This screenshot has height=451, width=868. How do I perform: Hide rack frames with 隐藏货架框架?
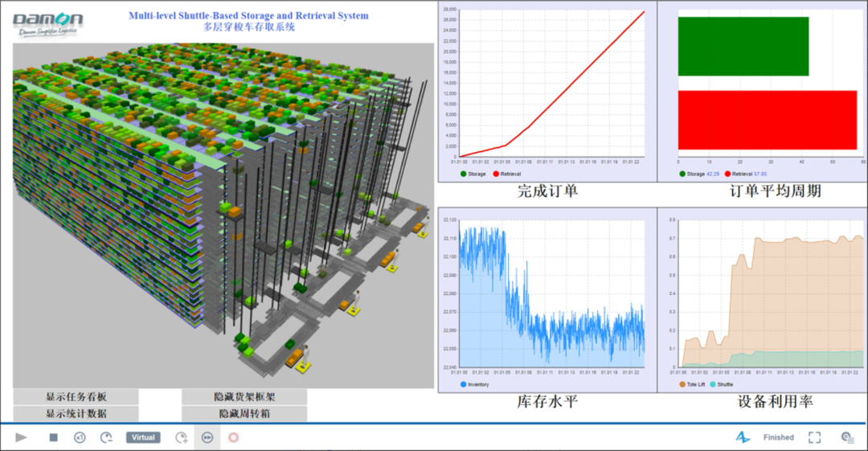244,397
